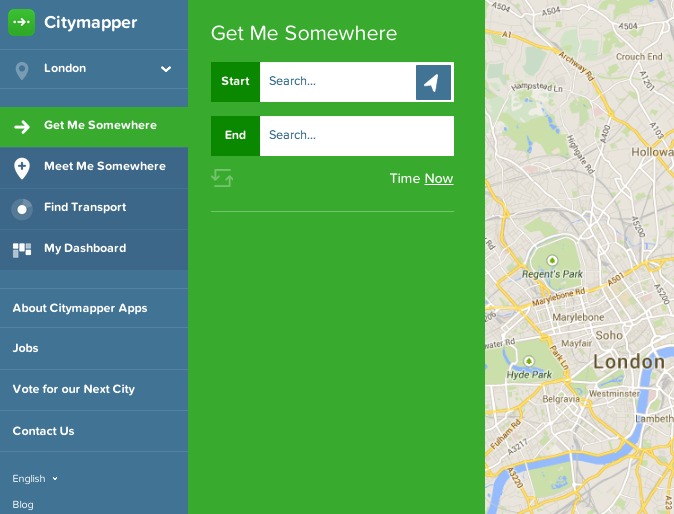Open About Citymapper Apps link

[x=80, y=309]
